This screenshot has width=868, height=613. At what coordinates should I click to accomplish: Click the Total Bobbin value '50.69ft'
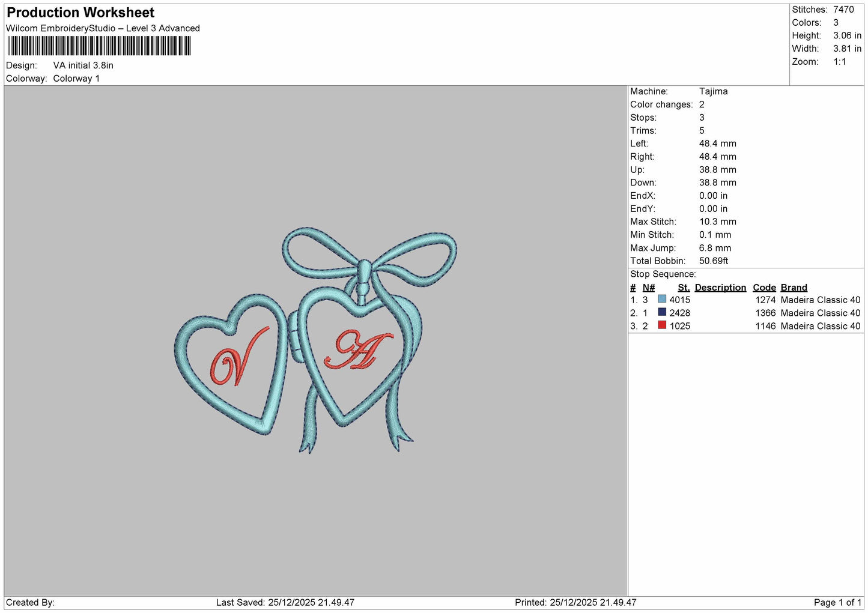tap(714, 261)
